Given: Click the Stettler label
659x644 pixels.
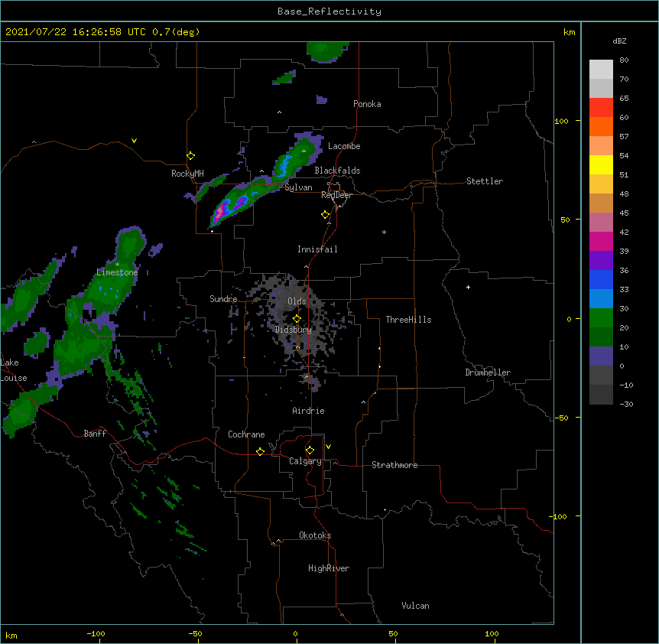Looking at the screenshot, I should click(484, 181).
